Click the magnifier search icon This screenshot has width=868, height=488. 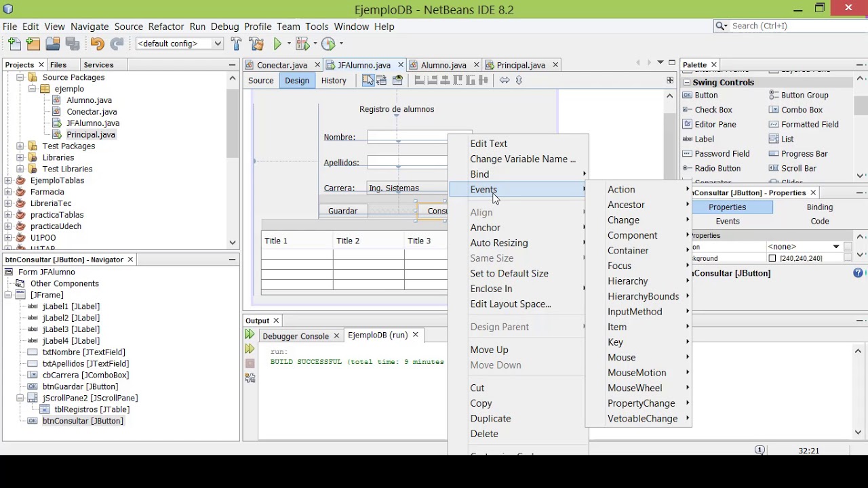coord(720,26)
